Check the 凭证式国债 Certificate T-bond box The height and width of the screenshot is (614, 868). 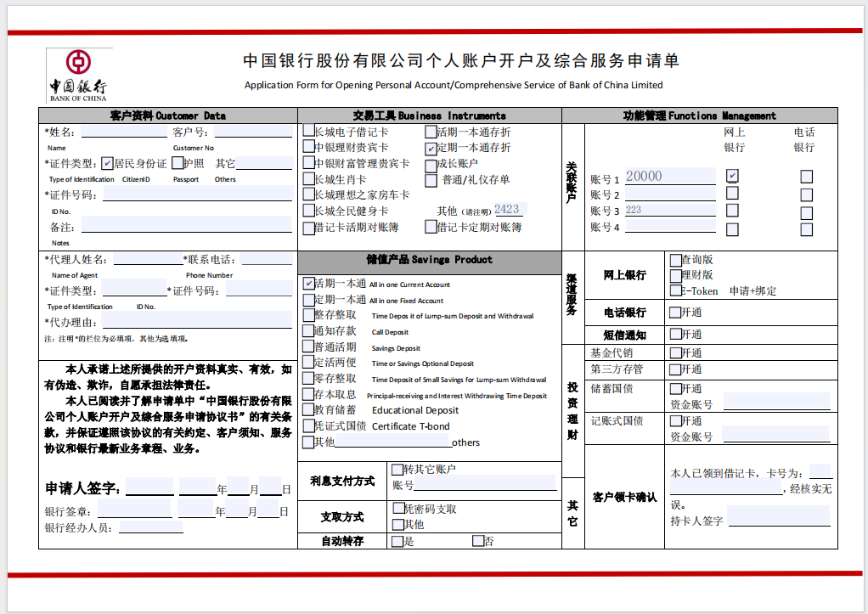coord(309,425)
